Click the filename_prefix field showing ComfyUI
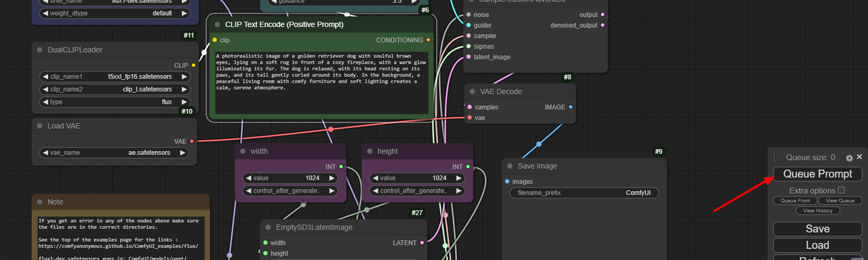868x260 pixels. 584,193
